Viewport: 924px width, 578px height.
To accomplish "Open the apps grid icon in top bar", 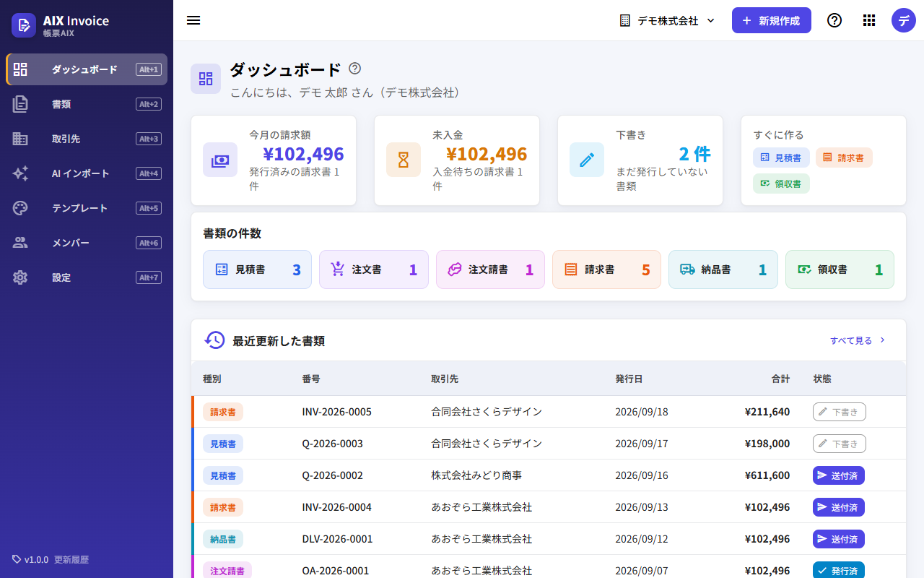I will tap(869, 20).
